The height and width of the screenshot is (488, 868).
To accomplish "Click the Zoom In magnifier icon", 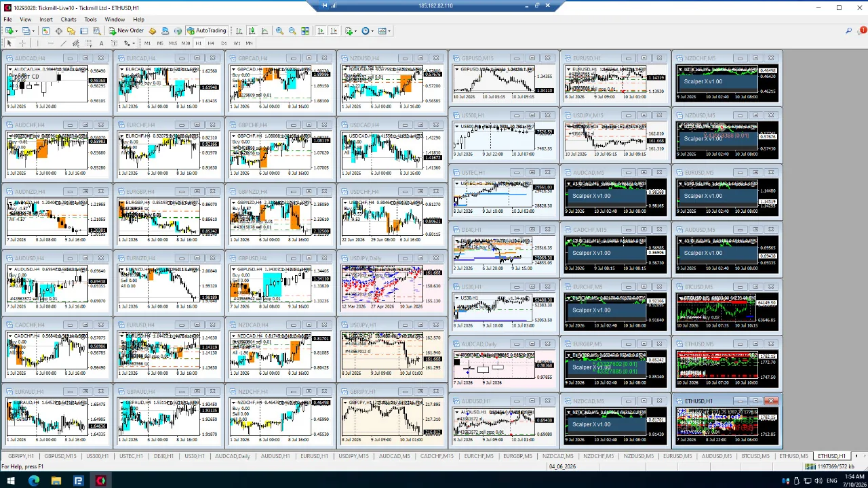I will tap(279, 30).
